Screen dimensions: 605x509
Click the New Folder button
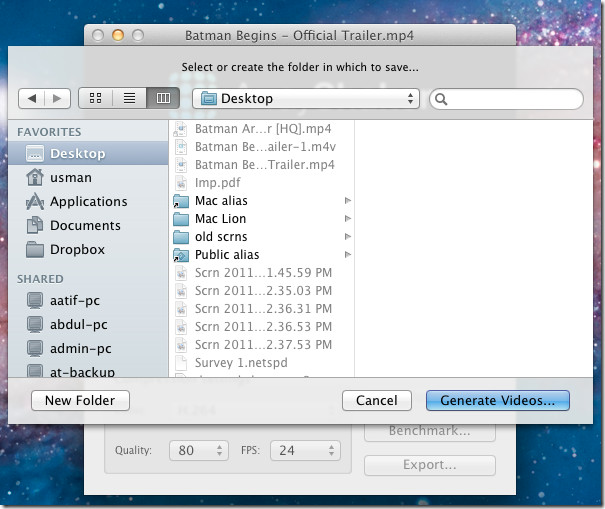80,400
